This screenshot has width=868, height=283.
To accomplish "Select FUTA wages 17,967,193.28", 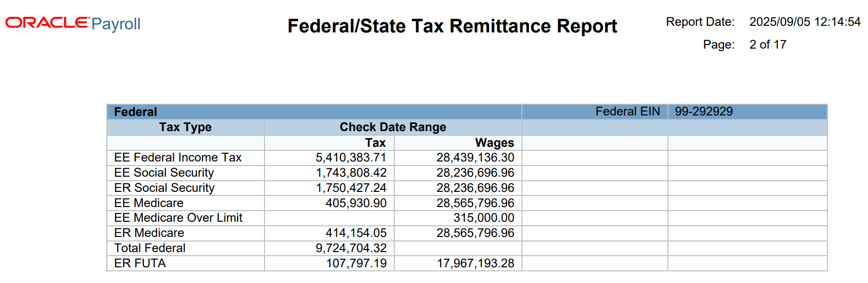I will pyautogui.click(x=475, y=263).
